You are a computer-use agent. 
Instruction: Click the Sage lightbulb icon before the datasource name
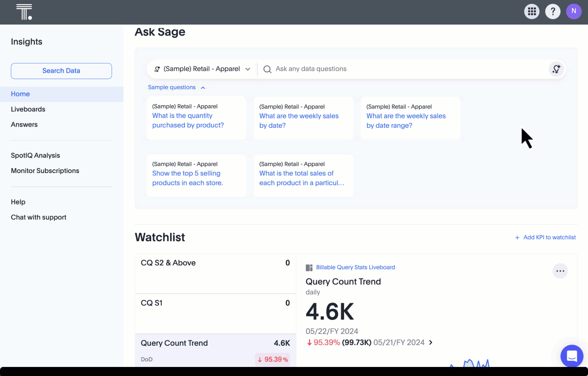tap(157, 69)
